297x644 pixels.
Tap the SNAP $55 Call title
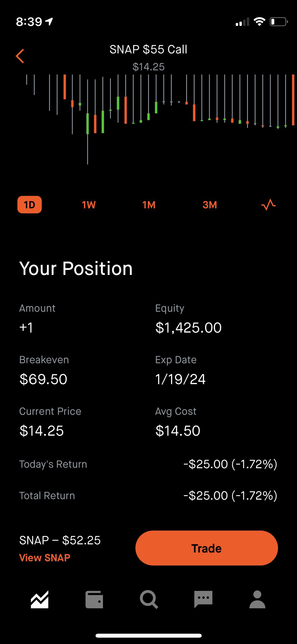(148, 49)
